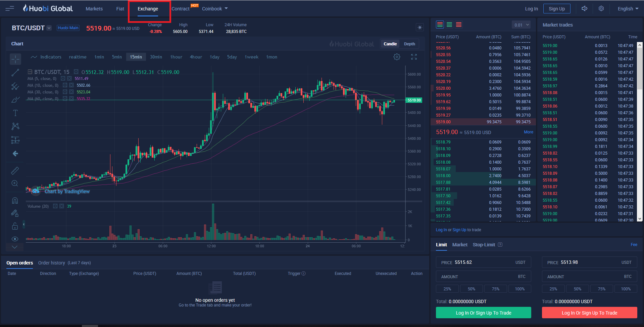This screenshot has width=644, height=327.
Task: Select the 1hour timeframe
Action: (176, 57)
